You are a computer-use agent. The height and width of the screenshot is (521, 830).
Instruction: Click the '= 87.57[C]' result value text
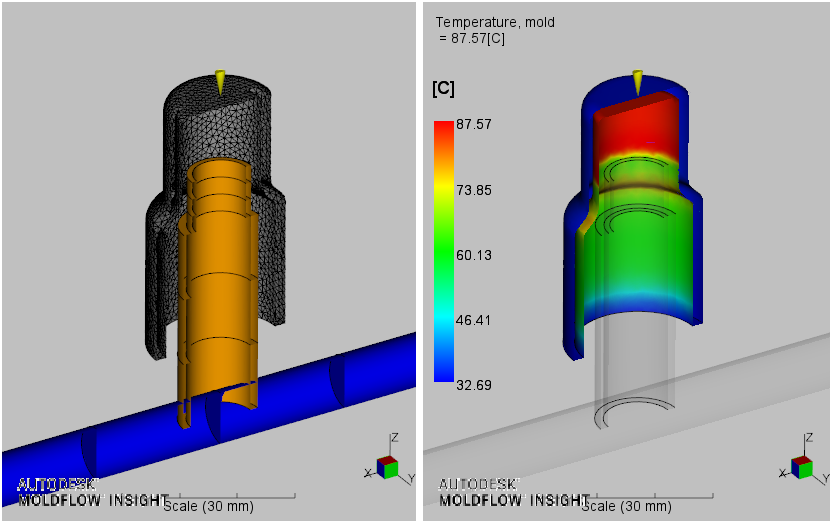(x=472, y=39)
